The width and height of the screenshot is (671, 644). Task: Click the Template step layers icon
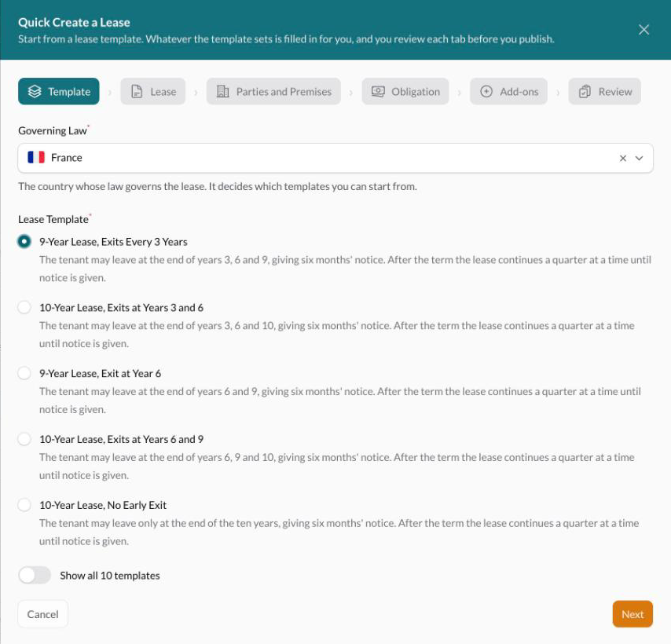35,91
